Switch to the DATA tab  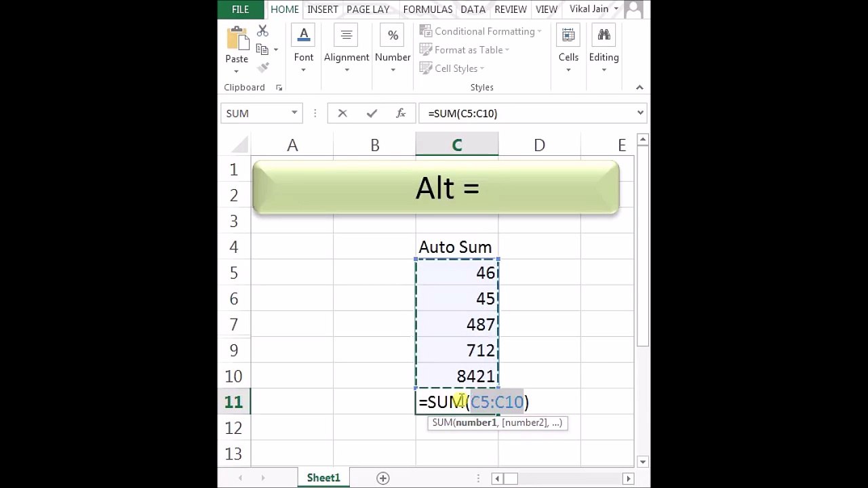[473, 9]
